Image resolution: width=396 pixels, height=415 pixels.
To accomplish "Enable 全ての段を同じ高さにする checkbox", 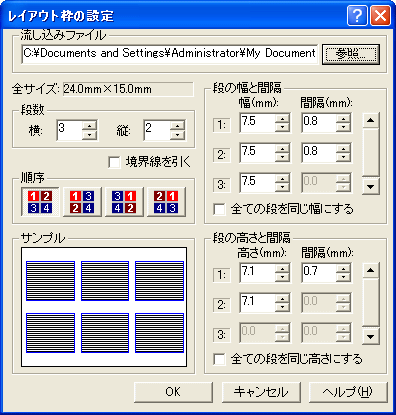I will click(x=219, y=359).
